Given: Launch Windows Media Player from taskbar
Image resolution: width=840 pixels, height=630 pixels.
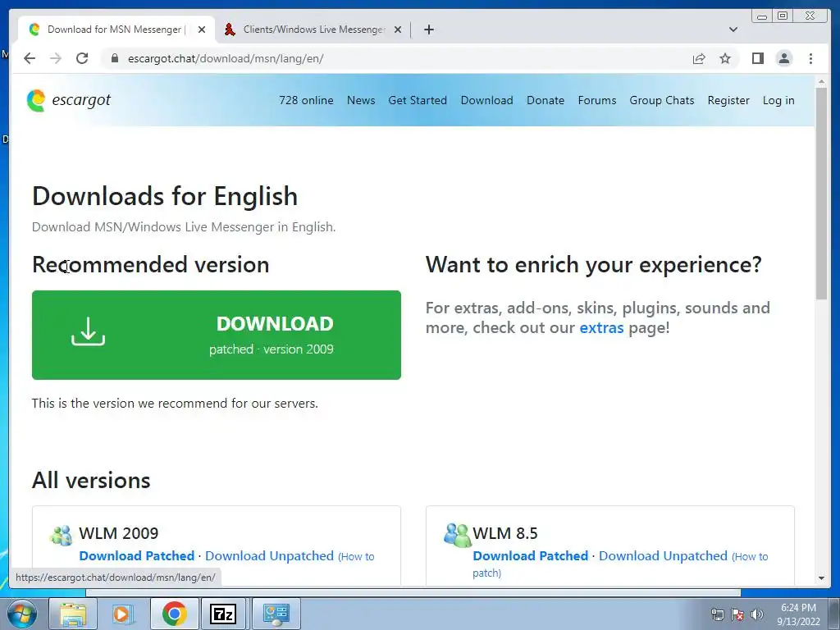Looking at the screenshot, I should point(123,614).
